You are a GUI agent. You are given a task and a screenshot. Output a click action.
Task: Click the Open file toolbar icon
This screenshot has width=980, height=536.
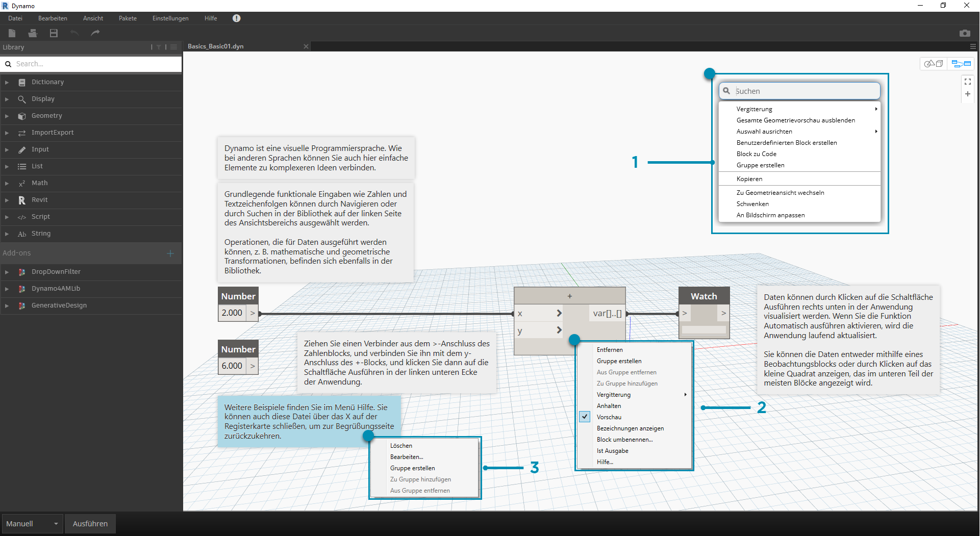(33, 33)
